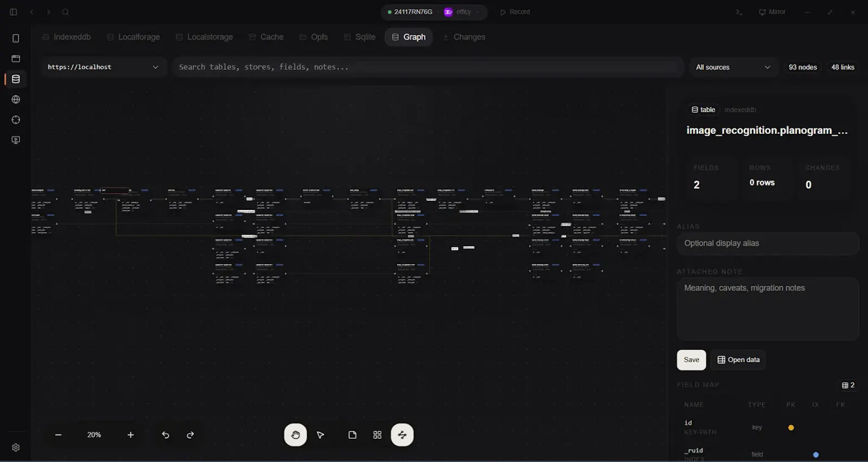Image resolution: width=868 pixels, height=462 pixels.
Task: Switch to the Changes tab
Action: pos(464,37)
